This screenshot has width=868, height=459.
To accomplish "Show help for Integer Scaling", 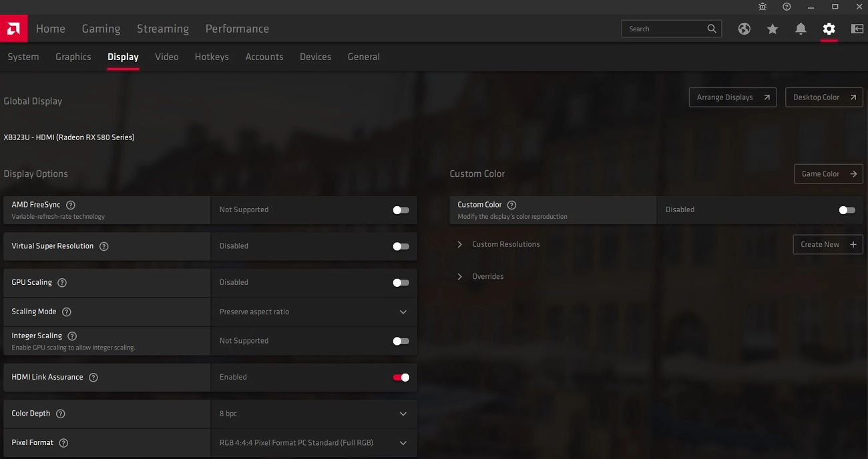I will [72, 336].
